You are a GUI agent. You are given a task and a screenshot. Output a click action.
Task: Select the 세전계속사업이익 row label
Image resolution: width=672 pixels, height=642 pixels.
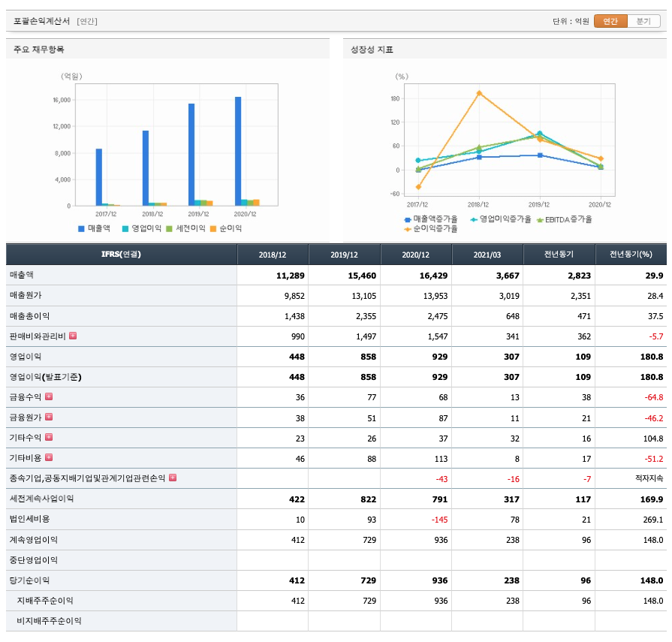[x=41, y=499]
